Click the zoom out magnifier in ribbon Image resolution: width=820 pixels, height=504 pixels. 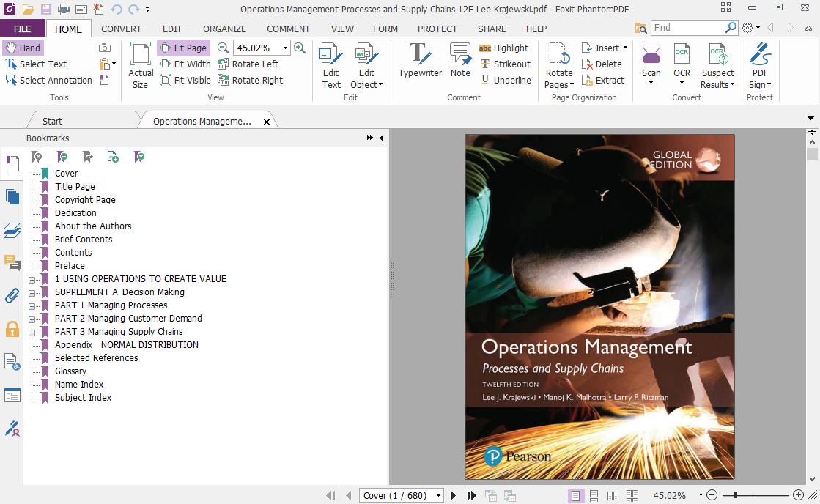[224, 48]
